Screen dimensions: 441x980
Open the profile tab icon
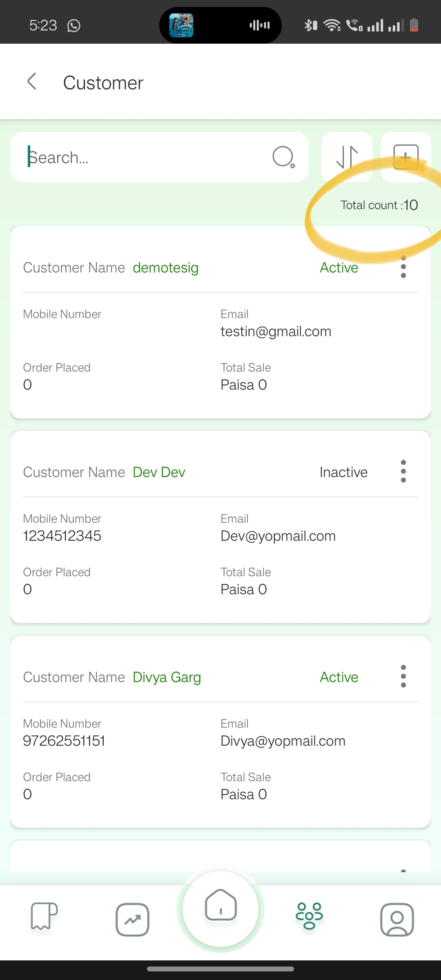click(397, 920)
